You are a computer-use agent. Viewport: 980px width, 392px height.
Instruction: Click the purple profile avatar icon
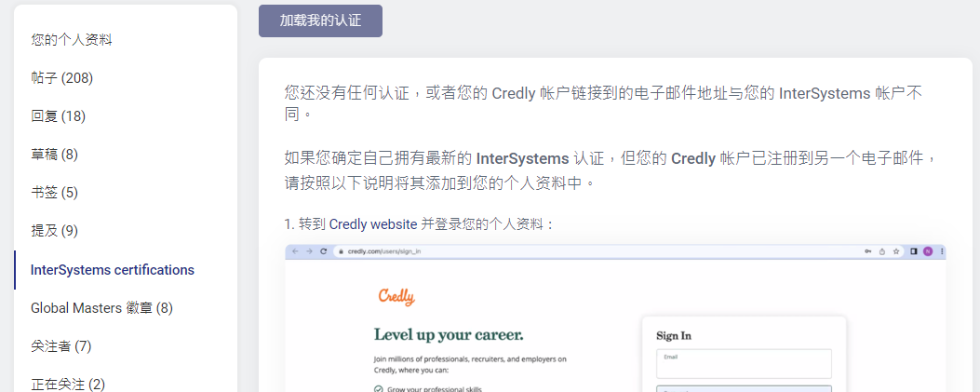928,251
